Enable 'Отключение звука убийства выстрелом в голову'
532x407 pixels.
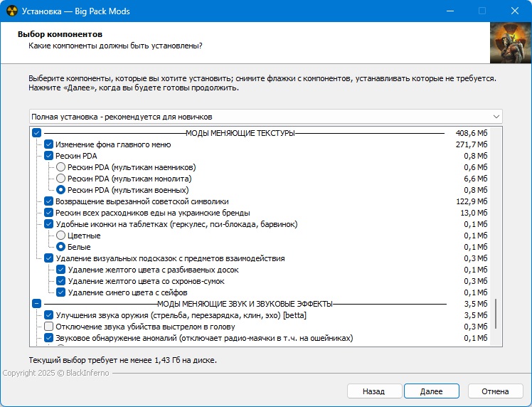pos(49,327)
